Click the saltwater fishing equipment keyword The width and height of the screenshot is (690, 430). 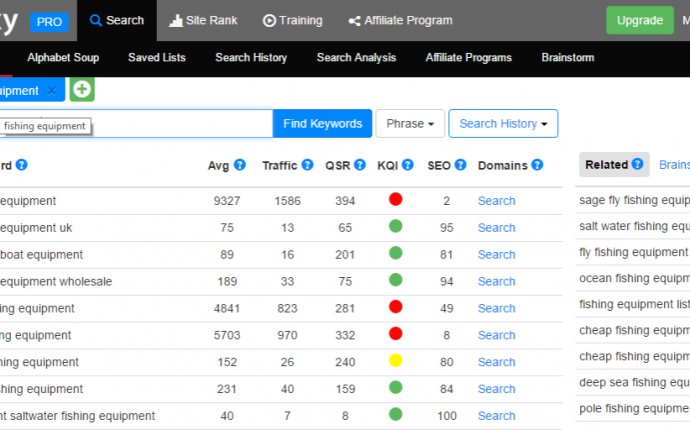tap(77, 416)
